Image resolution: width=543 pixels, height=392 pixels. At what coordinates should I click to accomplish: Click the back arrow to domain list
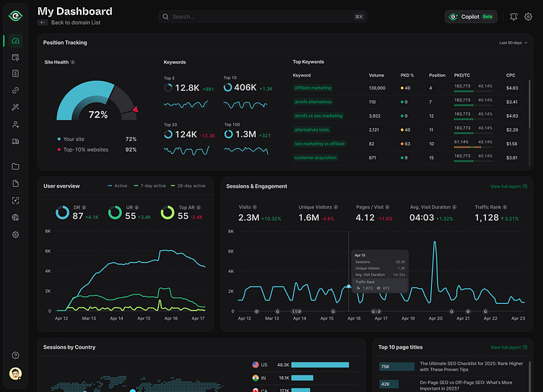point(43,23)
